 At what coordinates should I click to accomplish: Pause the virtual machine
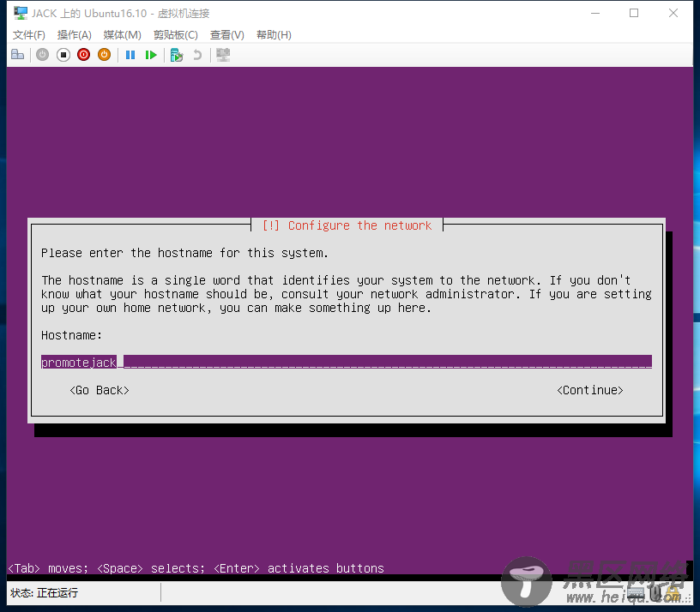[130, 55]
